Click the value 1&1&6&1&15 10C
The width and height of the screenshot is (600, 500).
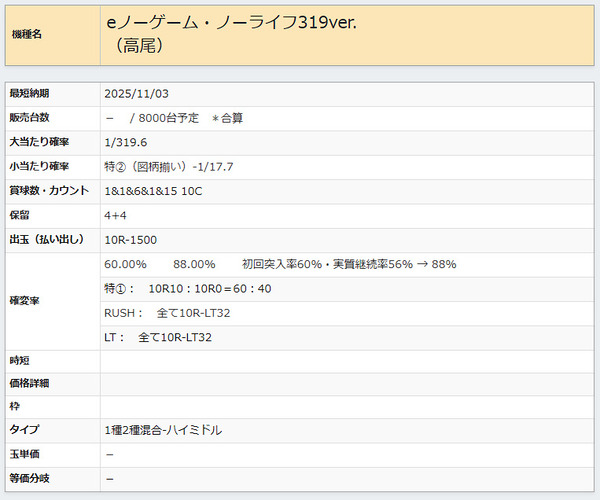pyautogui.click(x=153, y=191)
